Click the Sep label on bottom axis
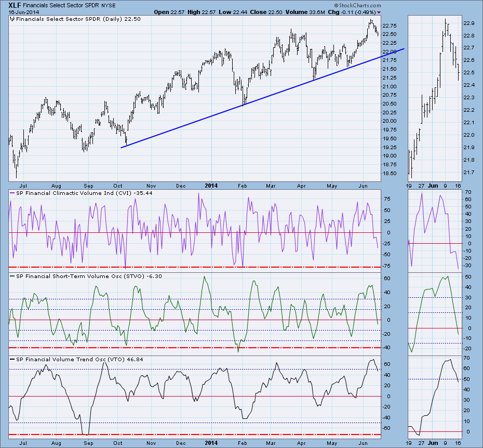 click(88, 443)
